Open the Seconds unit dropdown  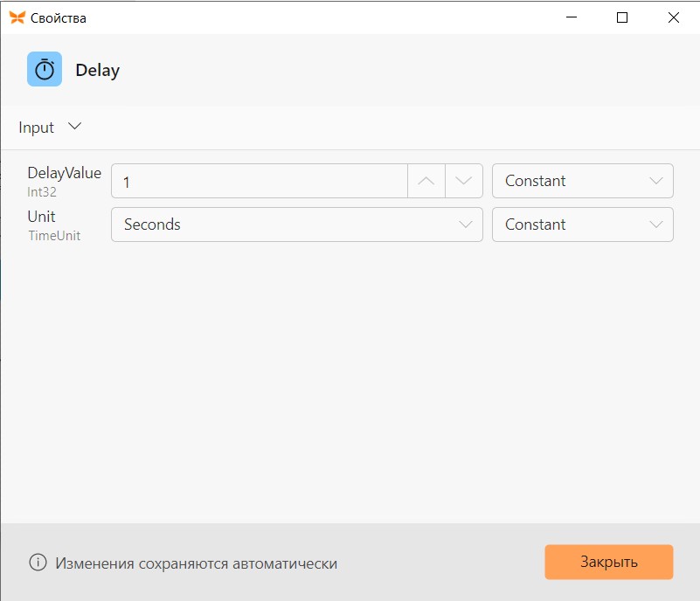click(297, 225)
